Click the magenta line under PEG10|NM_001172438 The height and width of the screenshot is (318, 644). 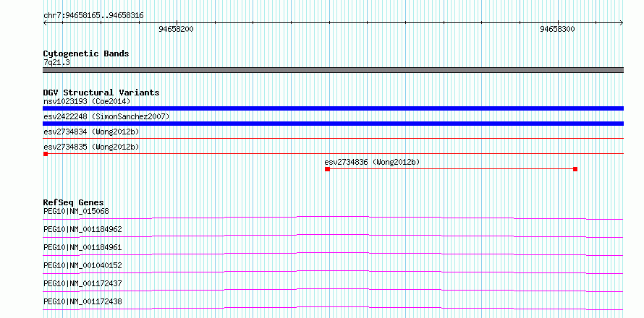coord(333,308)
